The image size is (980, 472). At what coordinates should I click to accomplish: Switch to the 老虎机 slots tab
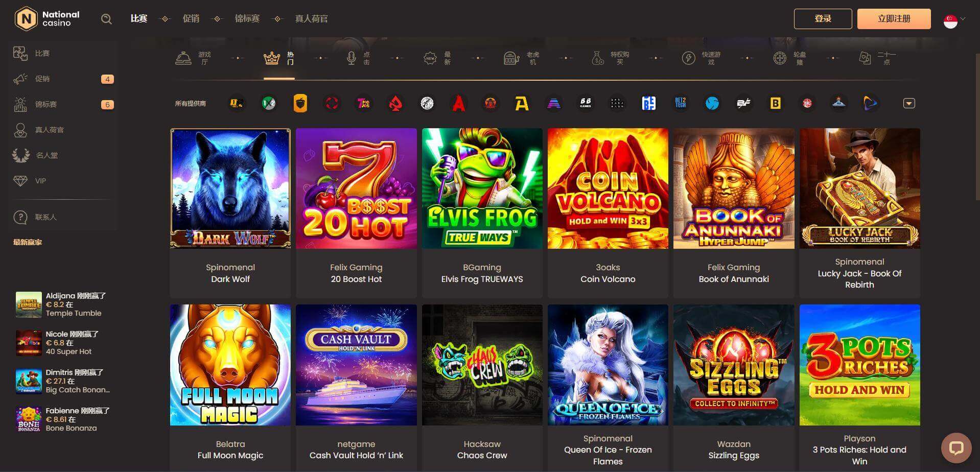point(522,58)
